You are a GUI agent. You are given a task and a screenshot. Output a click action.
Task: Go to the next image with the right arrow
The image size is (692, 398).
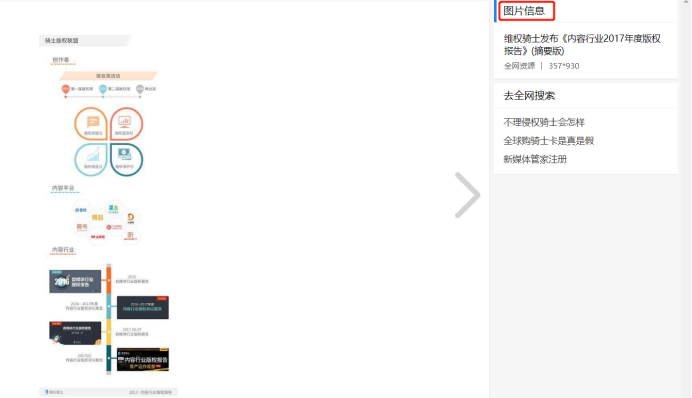pyautogui.click(x=468, y=195)
